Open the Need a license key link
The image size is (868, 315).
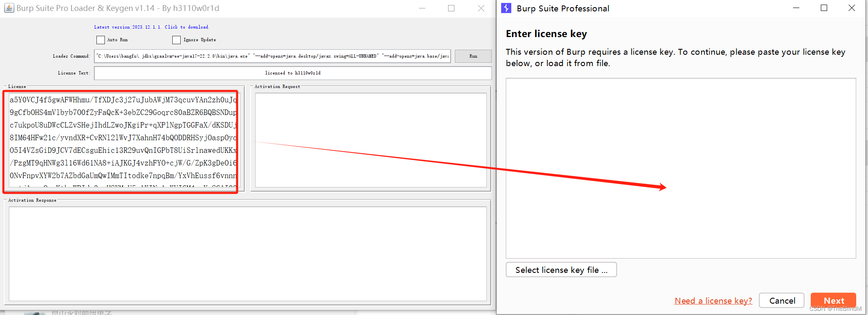(713, 301)
